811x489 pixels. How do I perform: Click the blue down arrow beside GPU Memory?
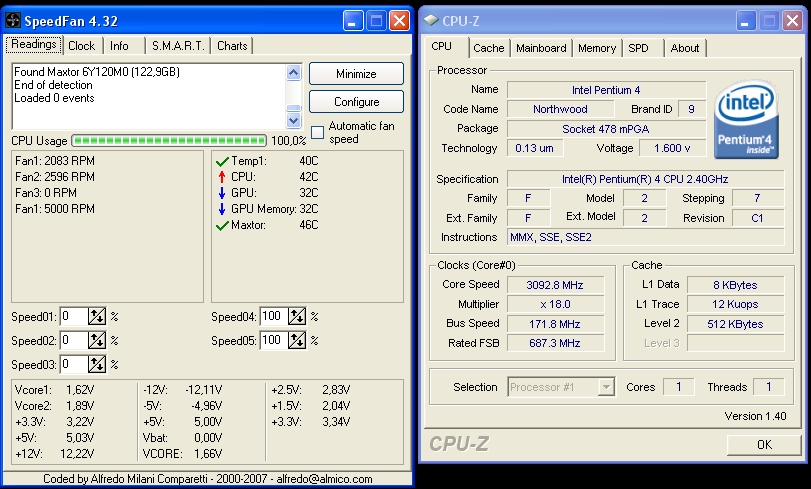pos(222,209)
